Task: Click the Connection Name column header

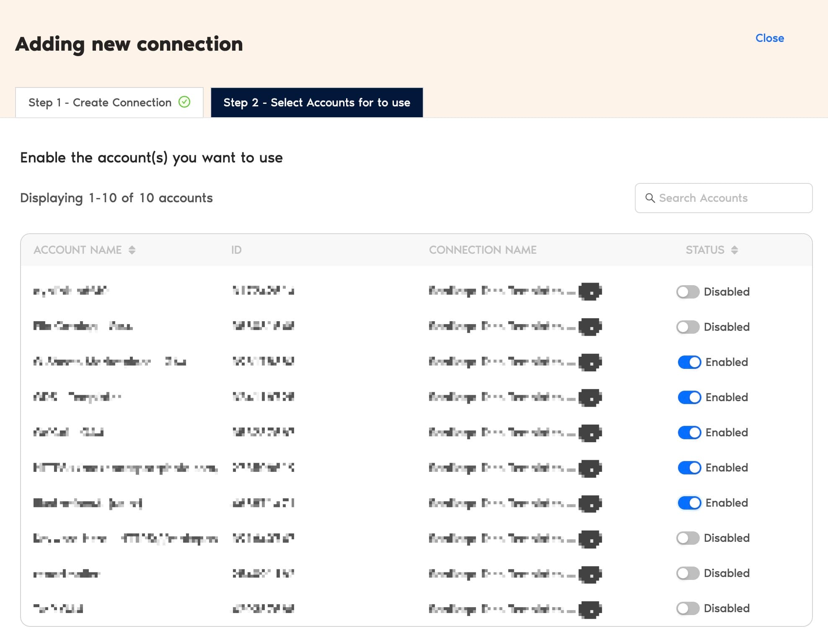Action: click(x=482, y=250)
